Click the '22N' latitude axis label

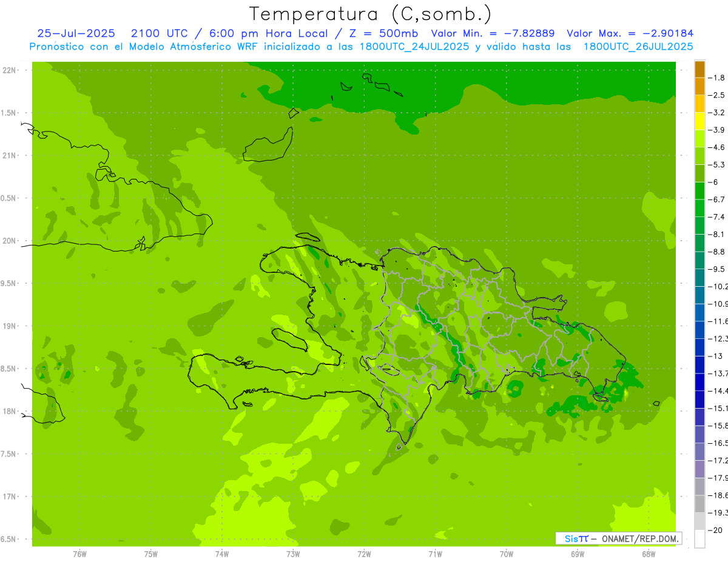pyautogui.click(x=9, y=70)
